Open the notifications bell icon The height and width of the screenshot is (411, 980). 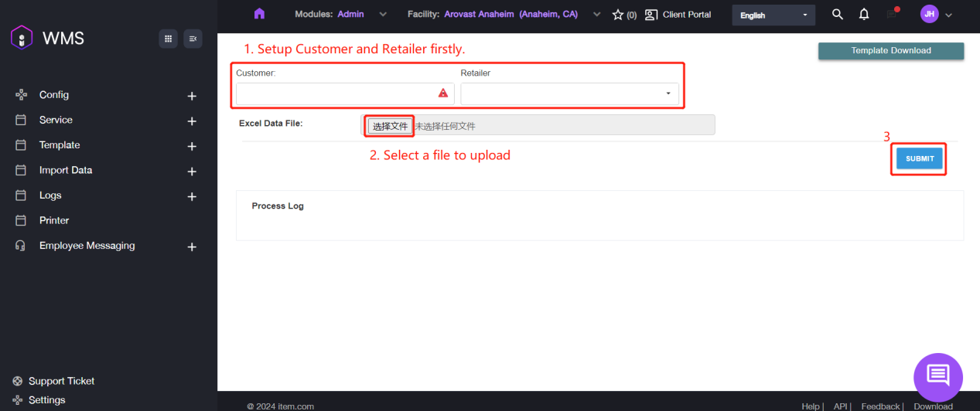point(864,15)
